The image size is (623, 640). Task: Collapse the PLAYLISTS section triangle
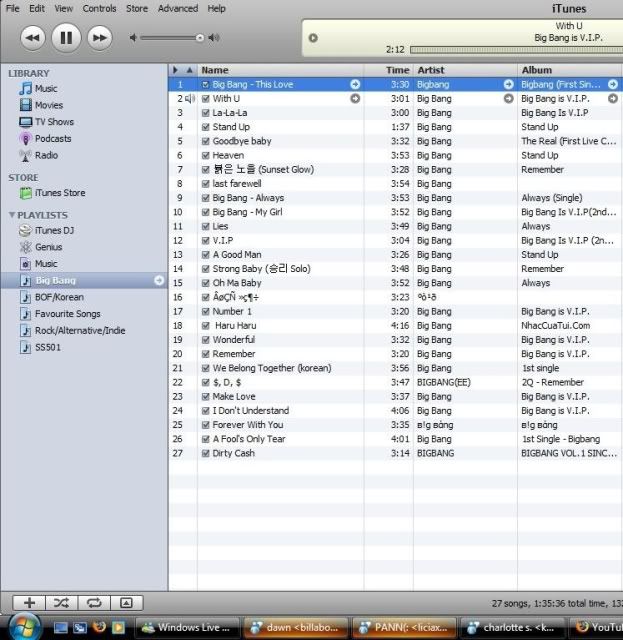coord(12,215)
